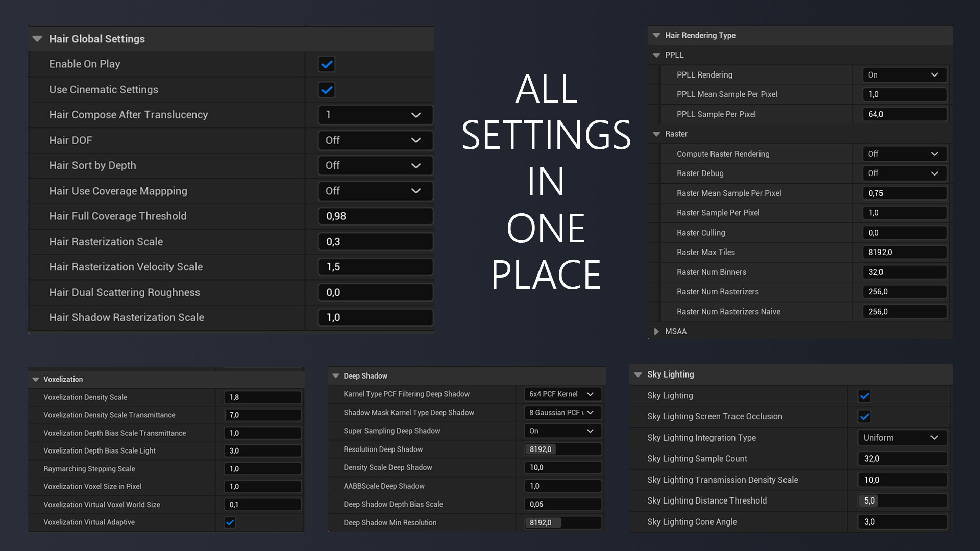Open PPLL Rendering dropdown
This screenshot has height=551, width=980.
[903, 75]
